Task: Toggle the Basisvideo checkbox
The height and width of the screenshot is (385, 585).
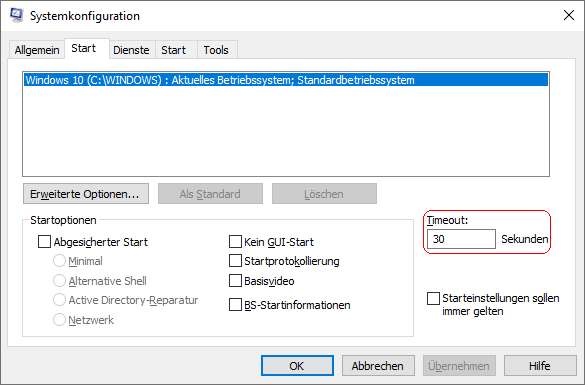Action: click(235, 281)
